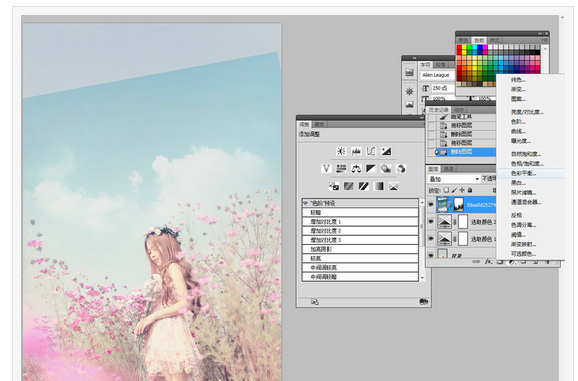Switch to the 通道 channels tab
The image size is (578, 381).
point(449,169)
